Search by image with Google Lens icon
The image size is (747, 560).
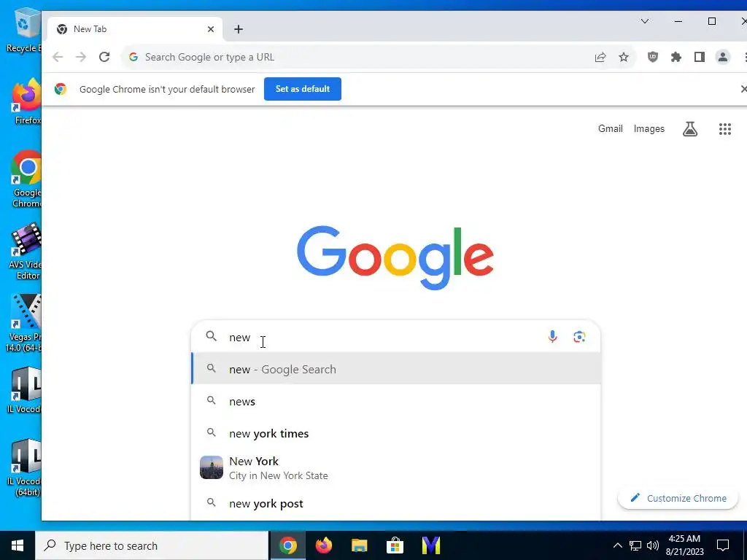click(x=579, y=337)
